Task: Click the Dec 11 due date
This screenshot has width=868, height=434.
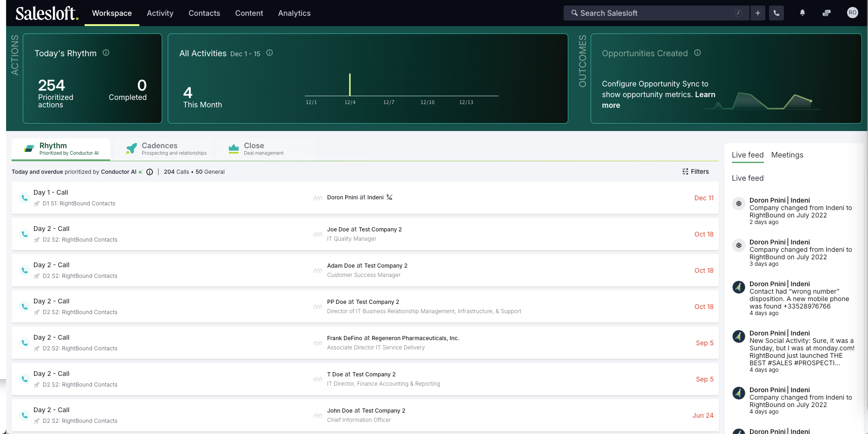Action: click(x=704, y=198)
